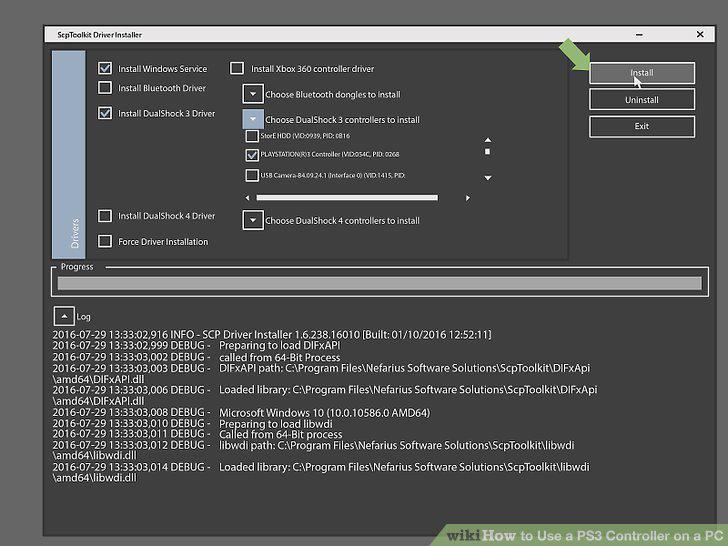728x546 pixels.
Task: Enable Install Bluetooth Driver checkbox
Action: click(105, 87)
